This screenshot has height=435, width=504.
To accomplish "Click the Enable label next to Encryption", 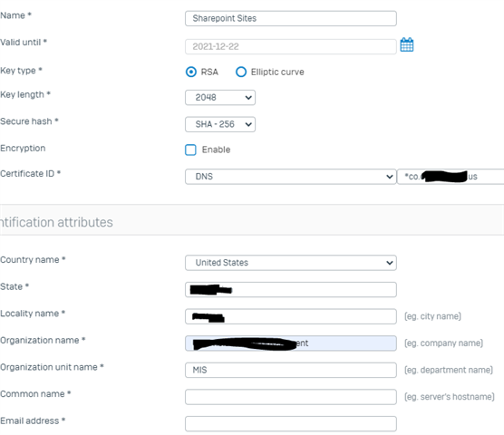I will click(216, 150).
